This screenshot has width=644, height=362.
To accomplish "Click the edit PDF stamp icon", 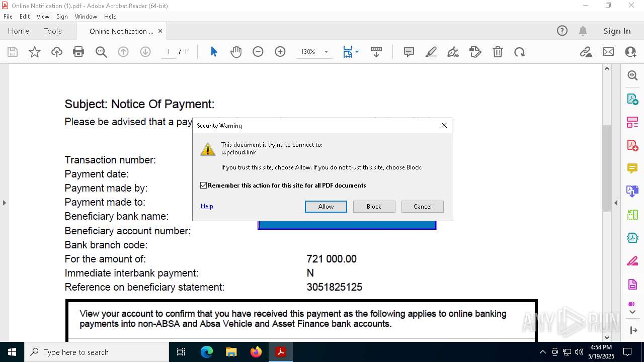I will point(475,52).
